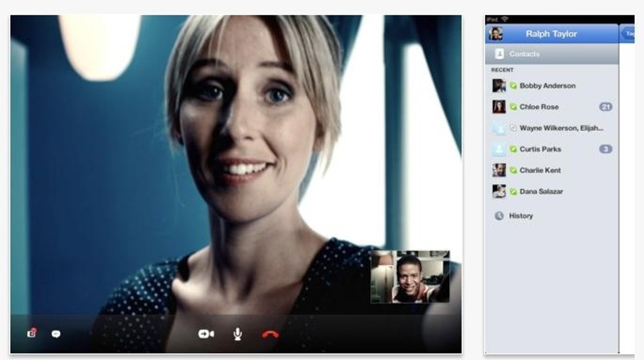
Task: Click the lock icon in call bar
Action: (32, 334)
